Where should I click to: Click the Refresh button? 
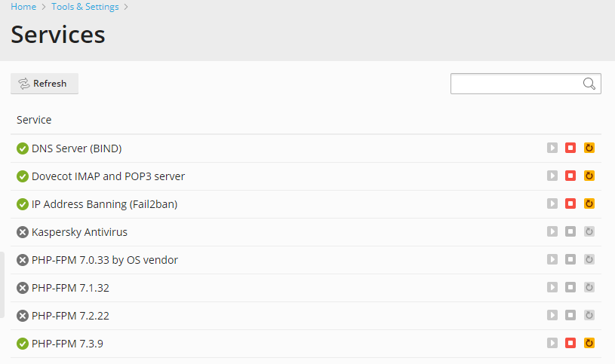click(x=45, y=84)
